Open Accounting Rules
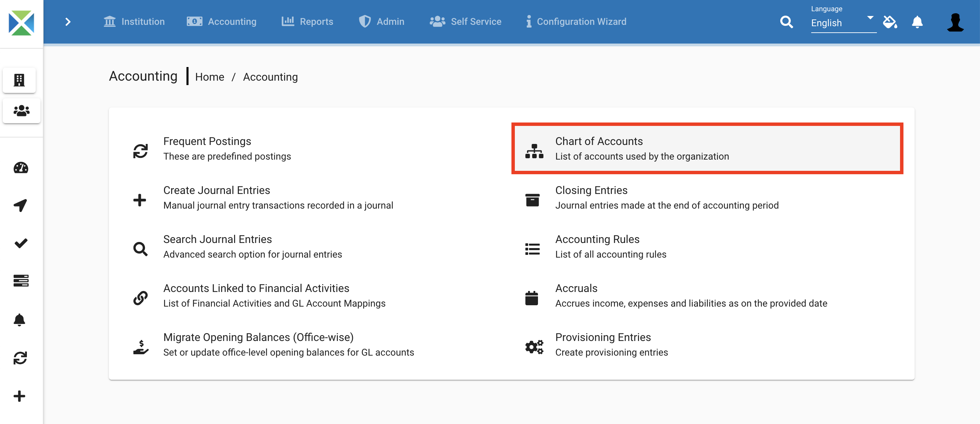Viewport: 980px width, 424px height. click(708, 247)
